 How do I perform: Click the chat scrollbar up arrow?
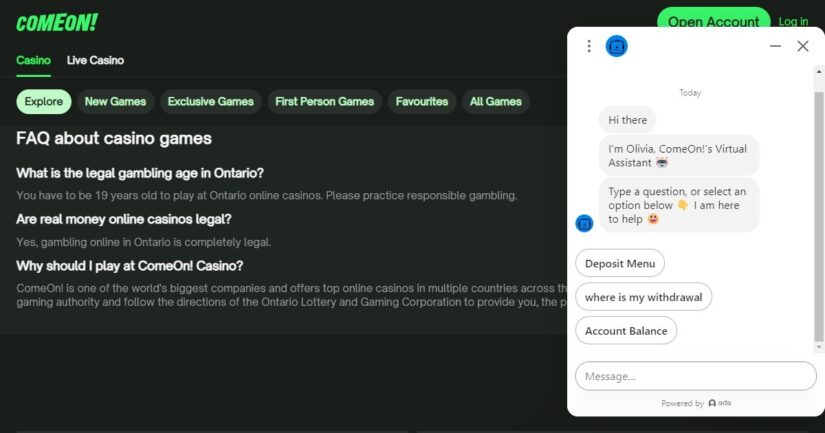819,72
